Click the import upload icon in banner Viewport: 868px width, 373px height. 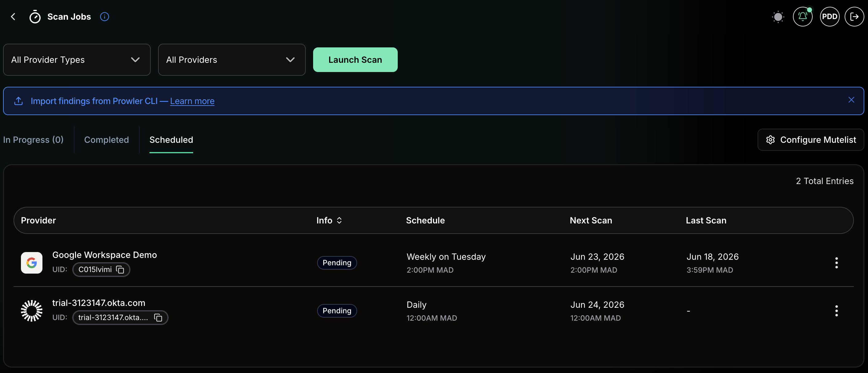[x=18, y=101]
